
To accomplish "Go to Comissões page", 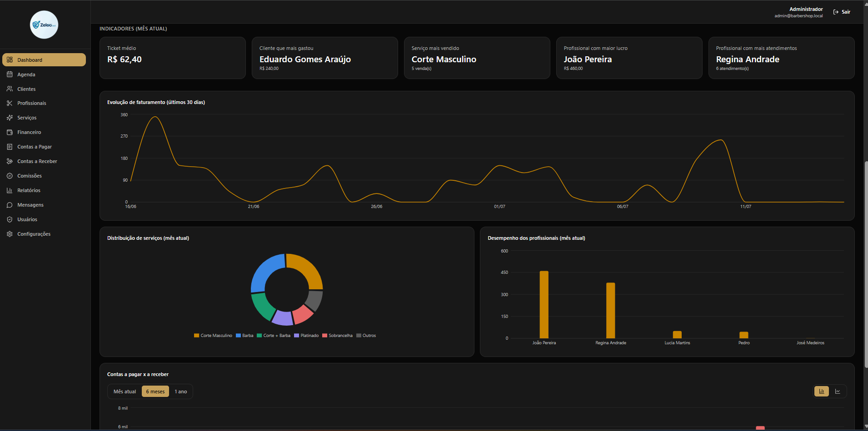I will coord(44,176).
